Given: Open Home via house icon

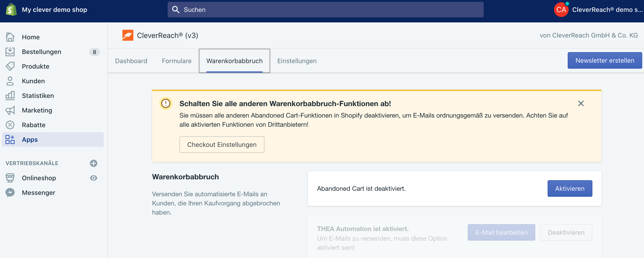Looking at the screenshot, I should (x=10, y=37).
